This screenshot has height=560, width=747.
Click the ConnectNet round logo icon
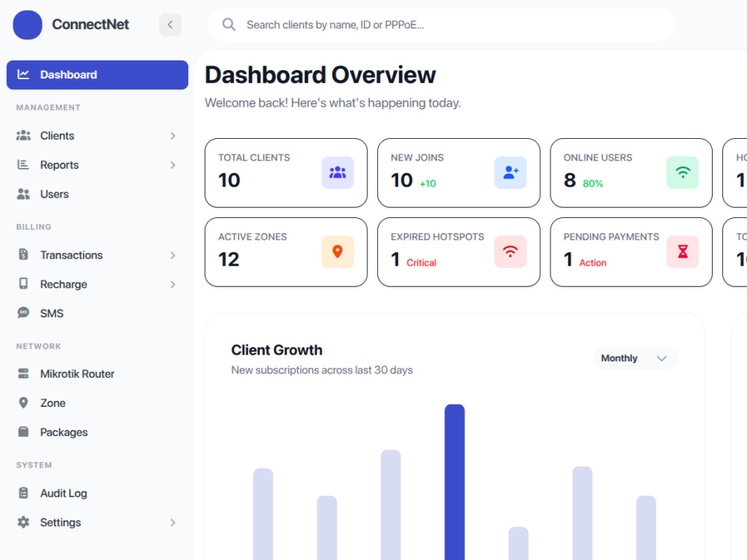tap(28, 25)
